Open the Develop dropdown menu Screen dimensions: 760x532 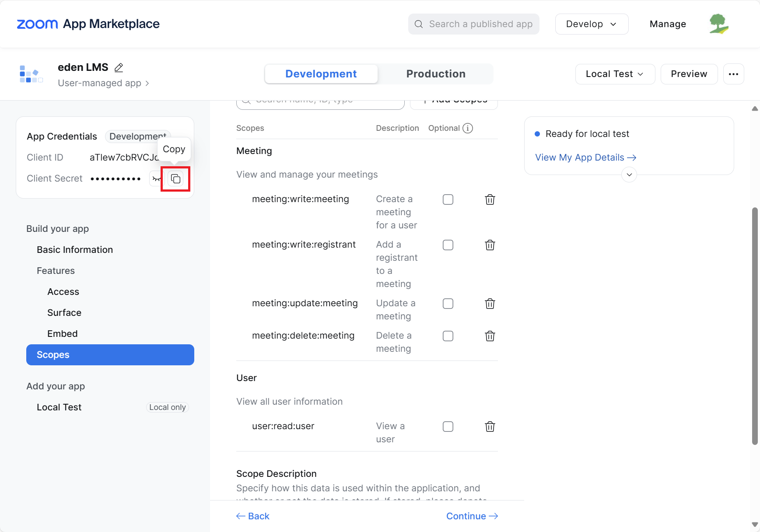592,24
